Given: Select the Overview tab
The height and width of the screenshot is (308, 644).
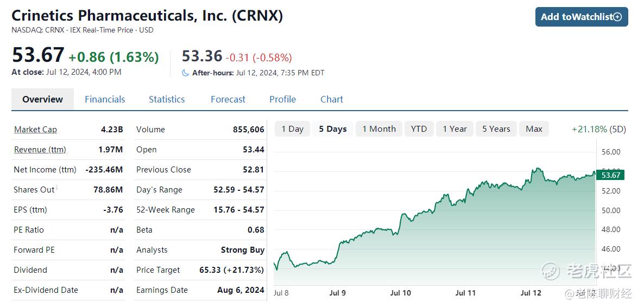Looking at the screenshot, I should pos(43,99).
